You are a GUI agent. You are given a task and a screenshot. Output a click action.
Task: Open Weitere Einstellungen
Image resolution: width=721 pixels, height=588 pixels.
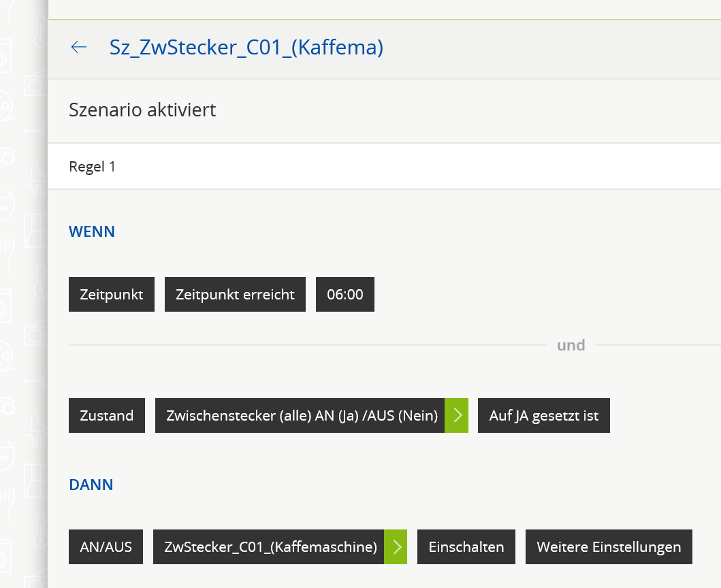(609, 546)
